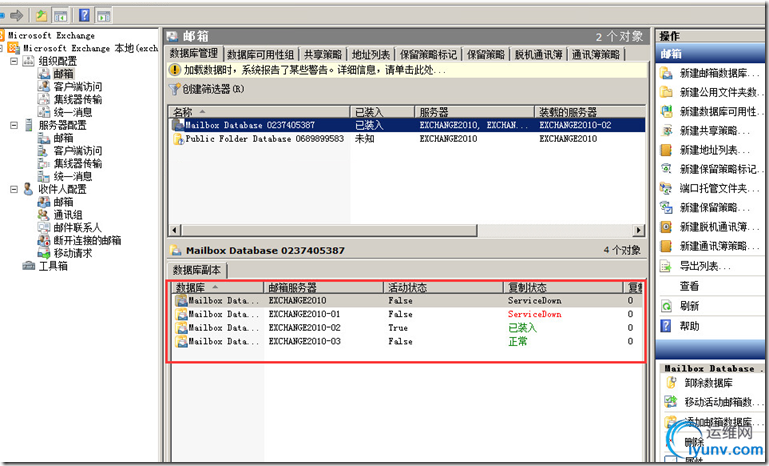
Task: Select Mailbox Database 0237405387 row
Action: tap(407, 125)
